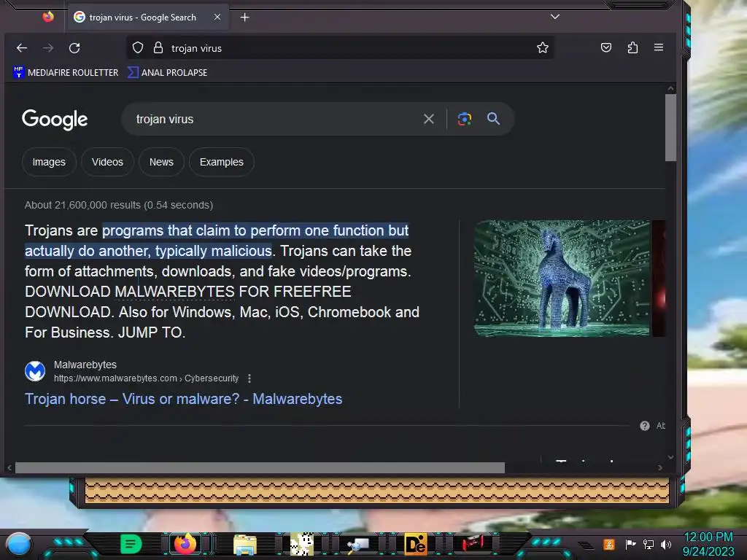Open the volume speaker tray icon
The width and height of the screenshot is (747, 560).
pyautogui.click(x=666, y=544)
